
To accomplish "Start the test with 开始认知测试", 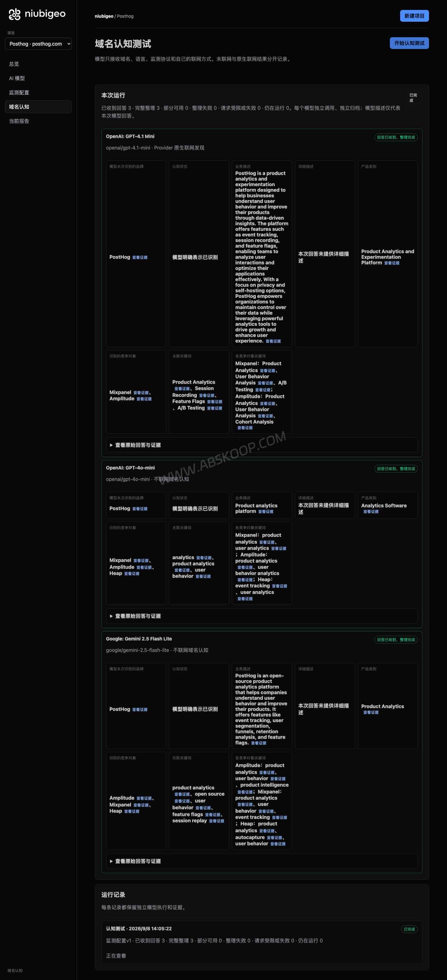I will click(x=409, y=43).
